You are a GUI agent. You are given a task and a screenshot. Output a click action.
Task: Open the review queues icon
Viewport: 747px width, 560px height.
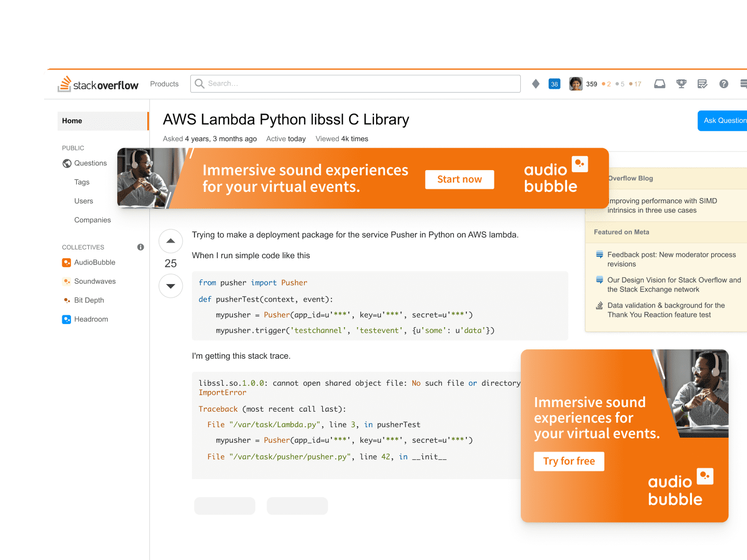click(702, 84)
